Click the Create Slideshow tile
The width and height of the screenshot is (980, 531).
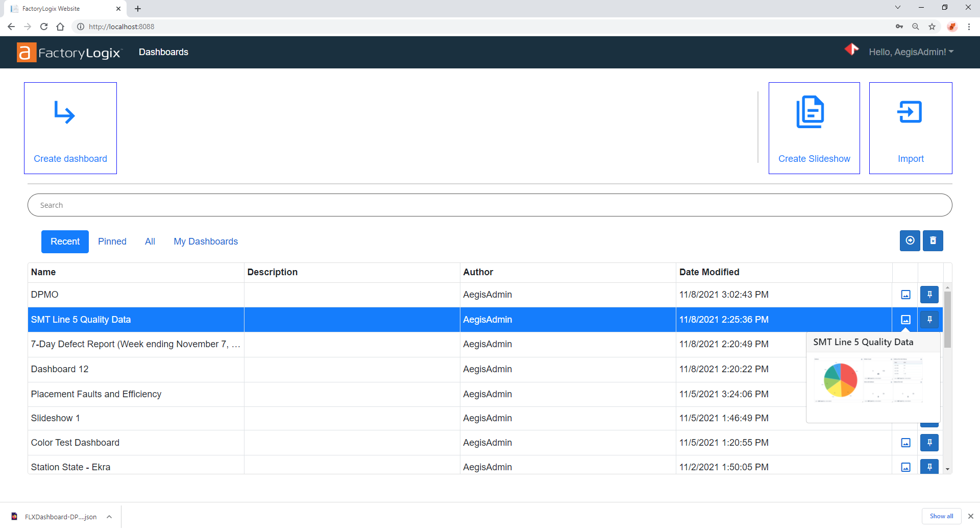coord(814,128)
